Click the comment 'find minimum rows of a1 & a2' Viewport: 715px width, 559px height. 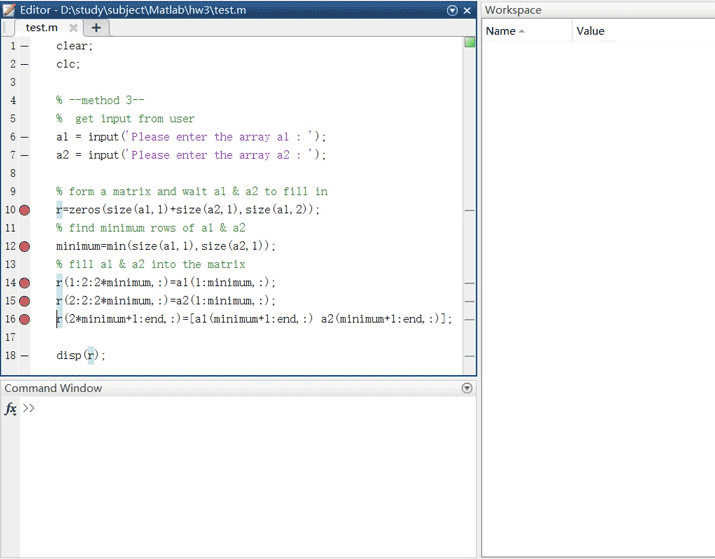(157, 228)
